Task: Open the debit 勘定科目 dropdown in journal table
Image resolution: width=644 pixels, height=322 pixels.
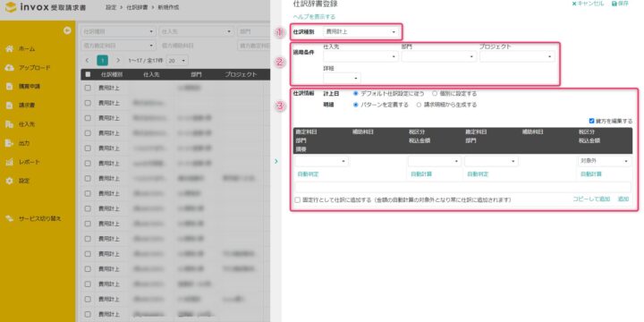Action: [321, 161]
